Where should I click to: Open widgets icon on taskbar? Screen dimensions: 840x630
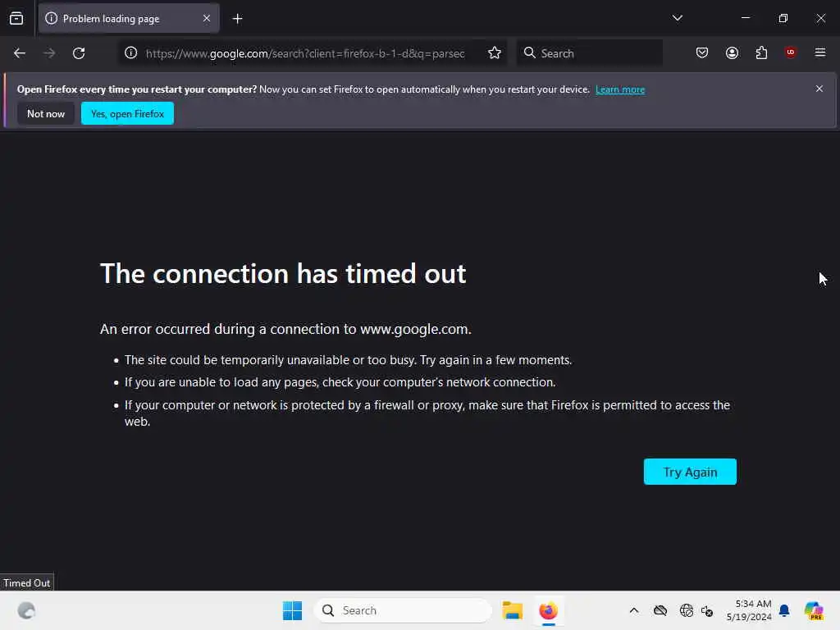pyautogui.click(x=26, y=610)
